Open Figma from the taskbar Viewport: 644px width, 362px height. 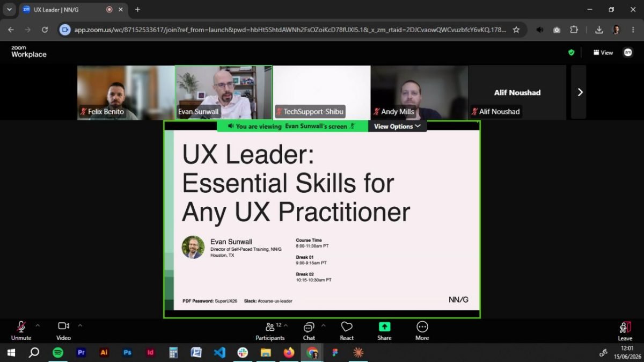tap(335, 353)
